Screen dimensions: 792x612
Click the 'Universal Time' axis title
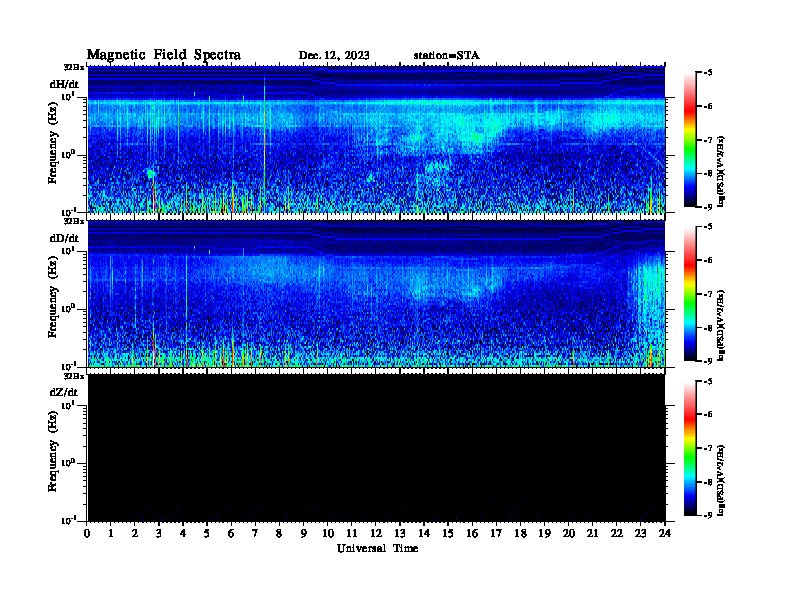pyautogui.click(x=377, y=548)
